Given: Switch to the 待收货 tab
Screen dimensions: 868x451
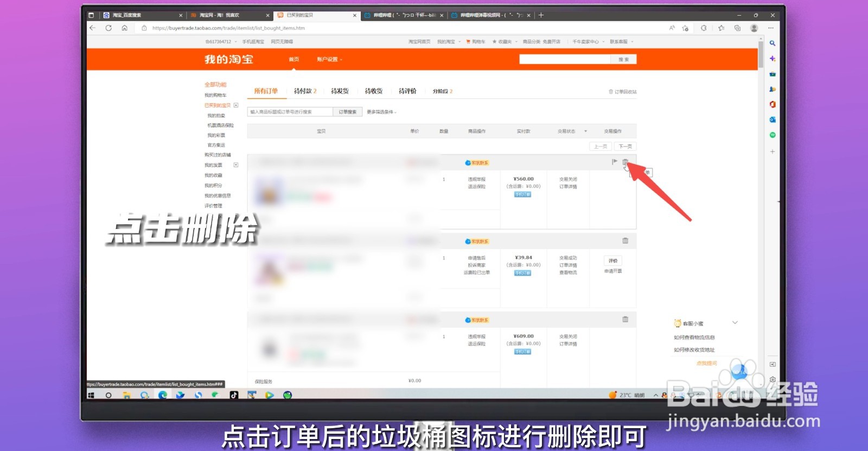Looking at the screenshot, I should click(x=374, y=91).
